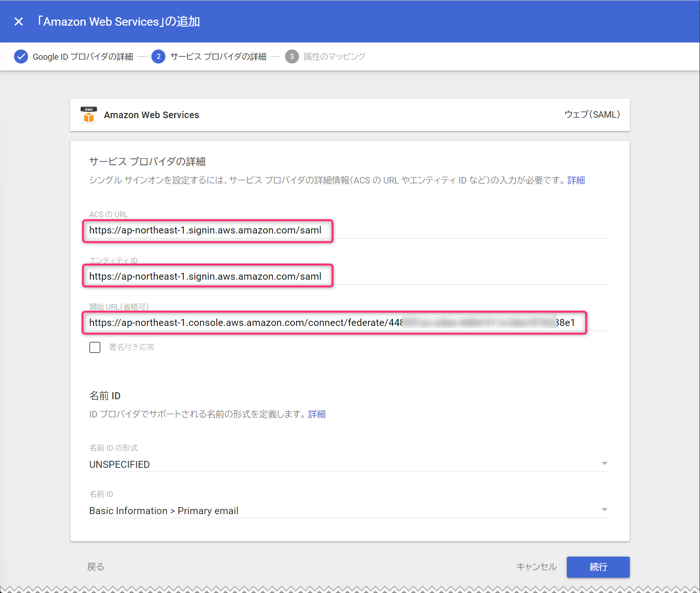Close the Amazon Web Services add dialog
Image resolution: width=700 pixels, height=593 pixels.
pyautogui.click(x=19, y=21)
